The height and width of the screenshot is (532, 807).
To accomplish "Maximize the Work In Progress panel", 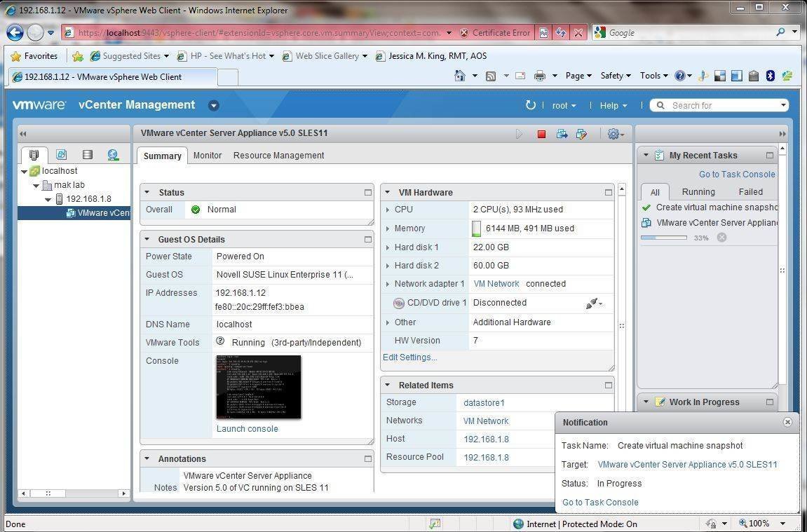I will pyautogui.click(x=769, y=402).
